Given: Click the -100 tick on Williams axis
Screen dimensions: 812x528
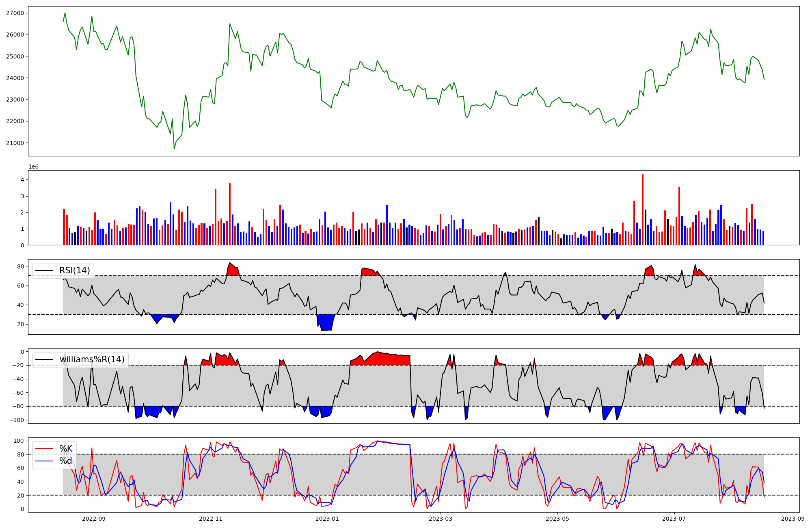Looking at the screenshot, I should (x=16, y=420).
